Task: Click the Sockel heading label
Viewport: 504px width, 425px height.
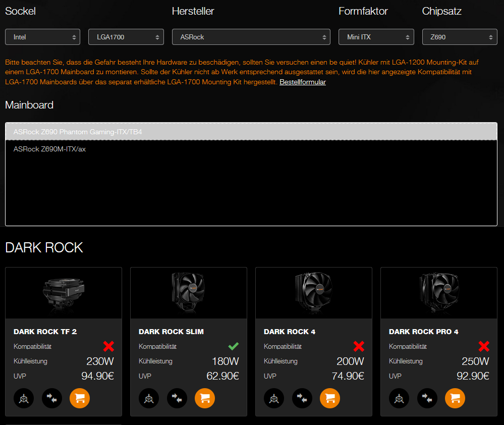Action: (x=20, y=11)
